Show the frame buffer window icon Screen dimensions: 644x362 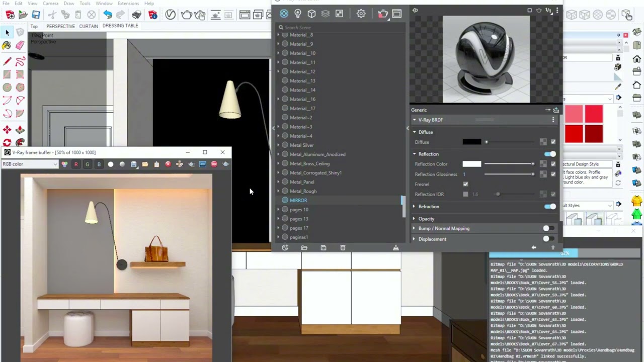tap(396, 14)
